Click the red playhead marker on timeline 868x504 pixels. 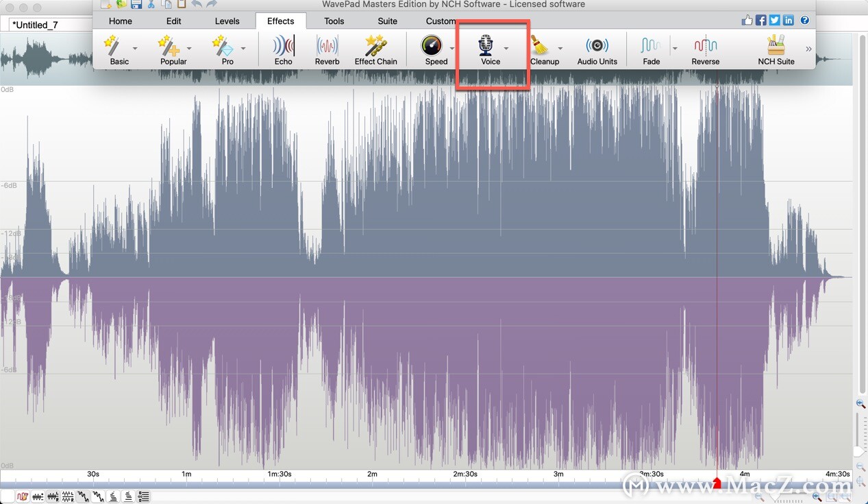[717, 483]
